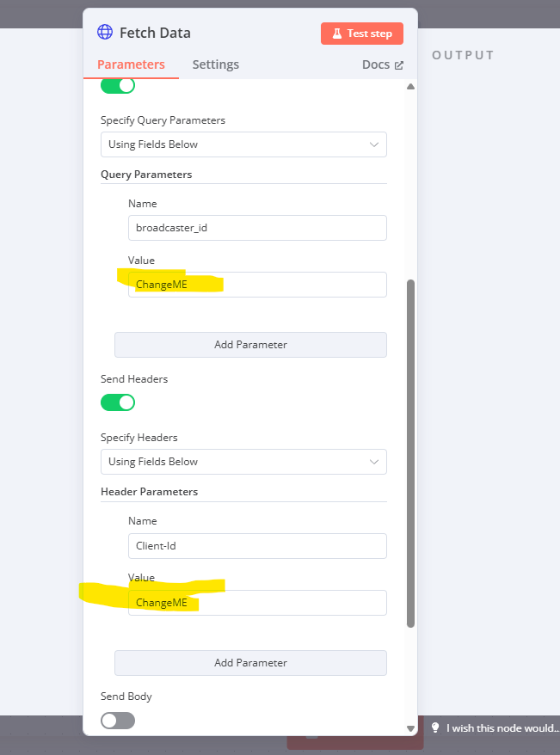Click the scroll up arrow in panel

tap(410, 87)
